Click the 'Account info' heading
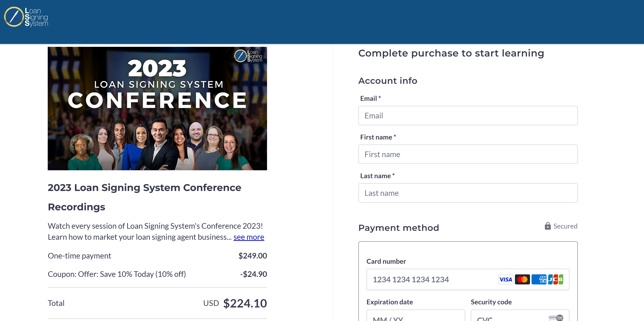This screenshot has width=644, height=321. click(388, 81)
